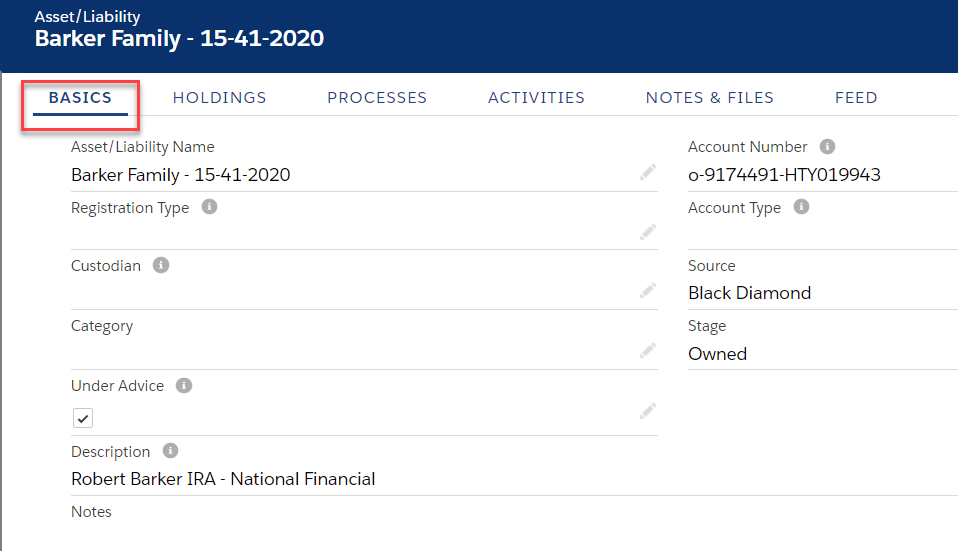Image resolution: width=958 pixels, height=551 pixels.
Task: Switch to the Feed tab
Action: coord(856,98)
